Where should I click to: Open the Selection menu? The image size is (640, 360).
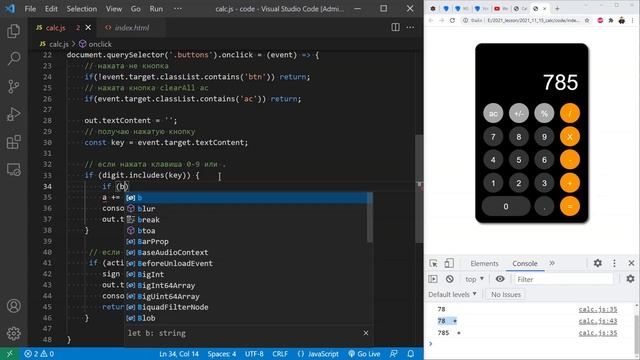point(82,9)
